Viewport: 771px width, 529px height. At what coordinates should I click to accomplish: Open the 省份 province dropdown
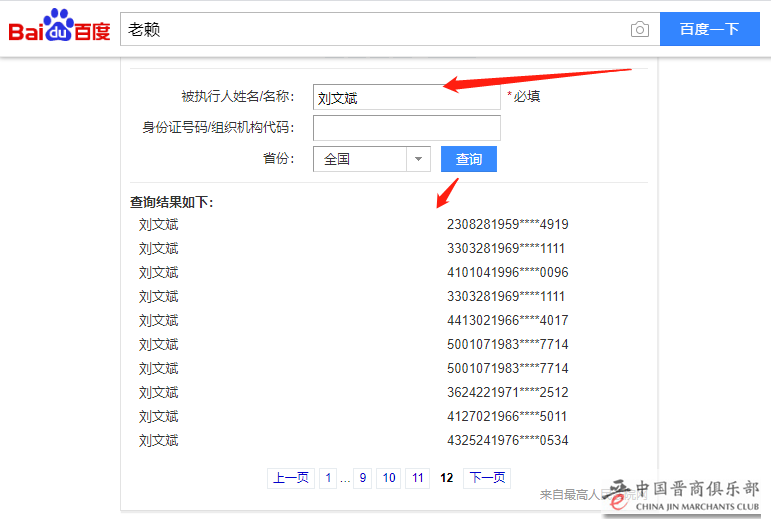point(360,159)
